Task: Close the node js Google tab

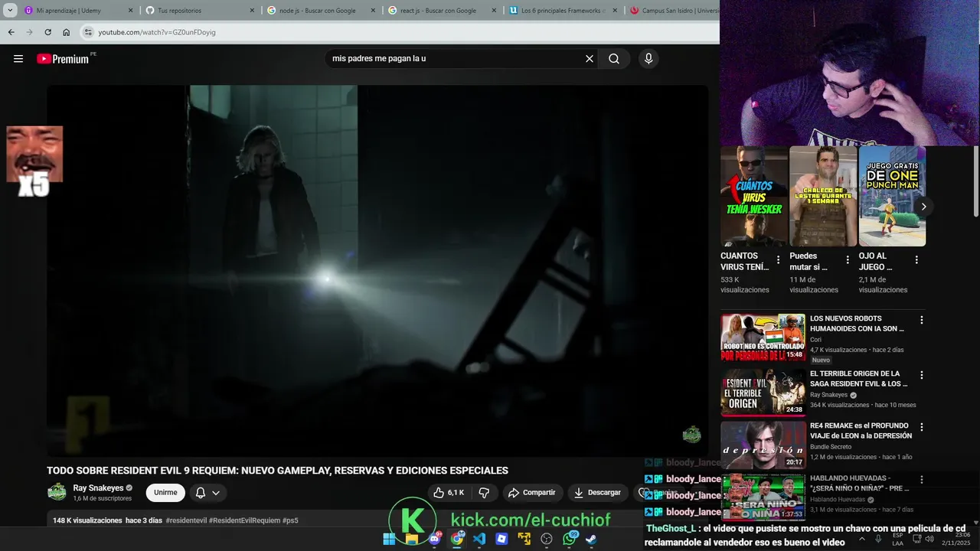Action: click(x=372, y=11)
